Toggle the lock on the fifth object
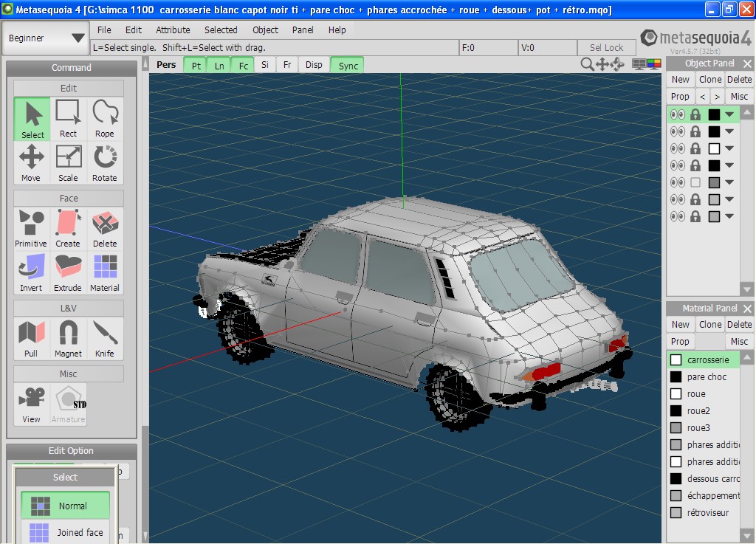The image size is (756, 544). [x=695, y=182]
